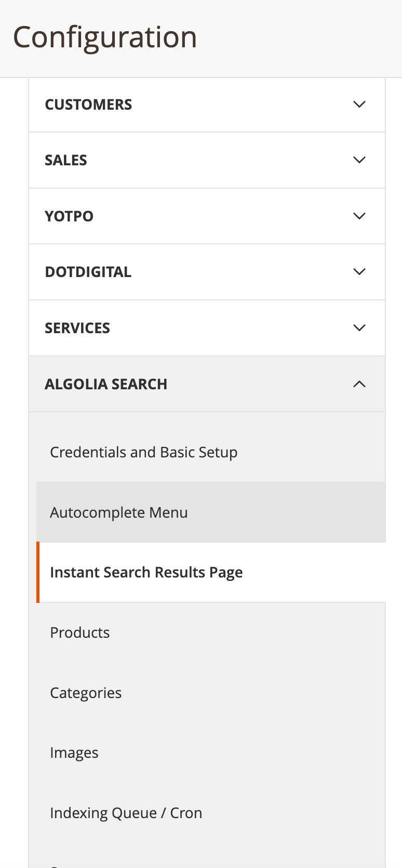Image resolution: width=402 pixels, height=868 pixels.
Task: Click the SALES dropdown arrow icon
Action: (358, 160)
